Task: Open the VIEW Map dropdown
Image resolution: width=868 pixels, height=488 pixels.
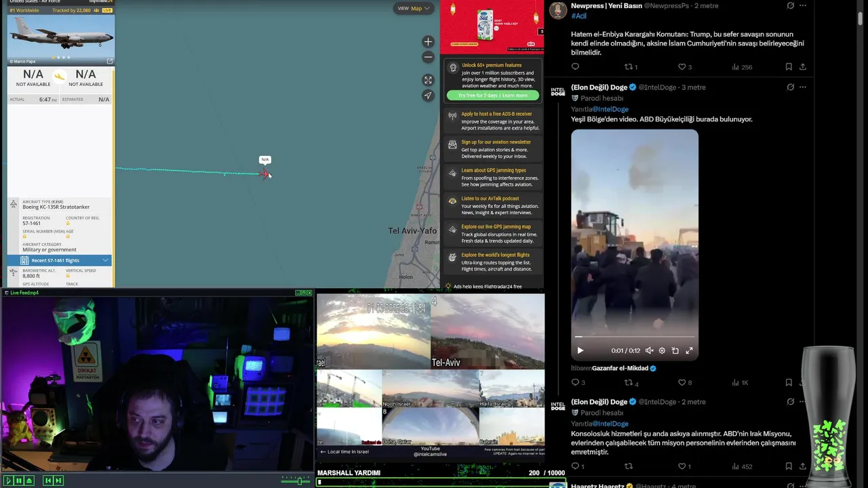Action: pos(414,8)
